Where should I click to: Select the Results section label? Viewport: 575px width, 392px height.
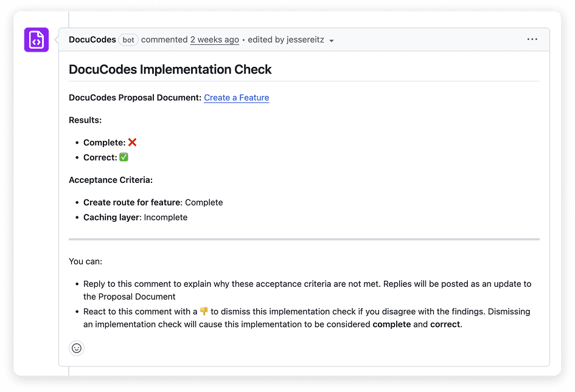tap(84, 120)
